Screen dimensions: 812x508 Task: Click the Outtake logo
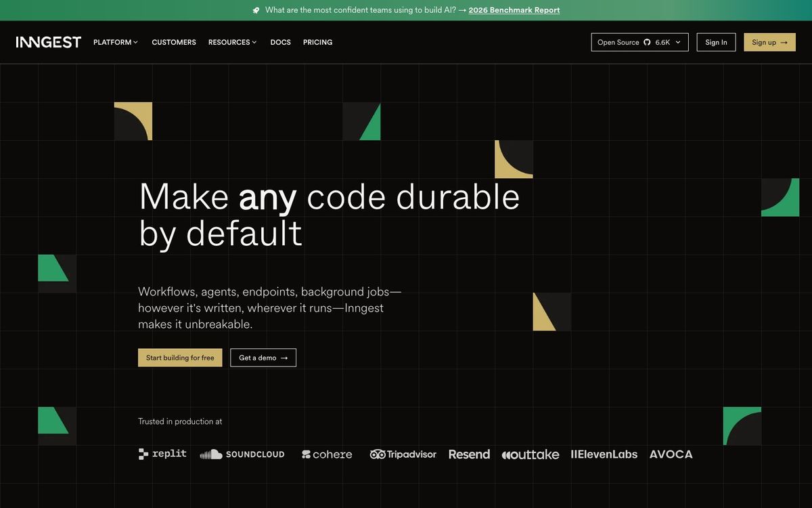531,454
